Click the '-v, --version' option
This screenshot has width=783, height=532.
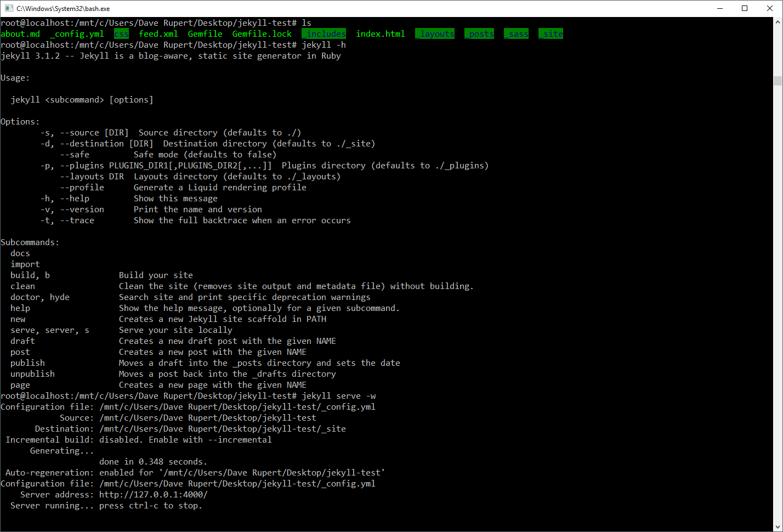tap(72, 210)
